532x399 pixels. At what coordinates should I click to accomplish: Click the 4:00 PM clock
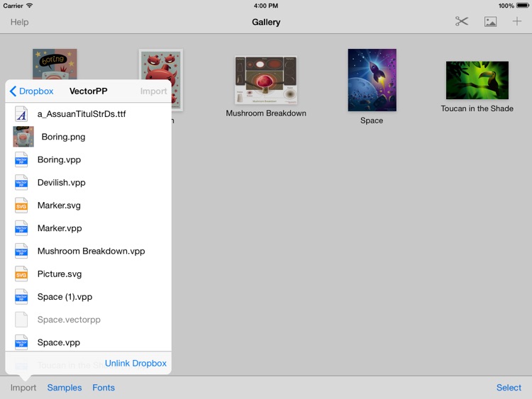[x=266, y=6]
